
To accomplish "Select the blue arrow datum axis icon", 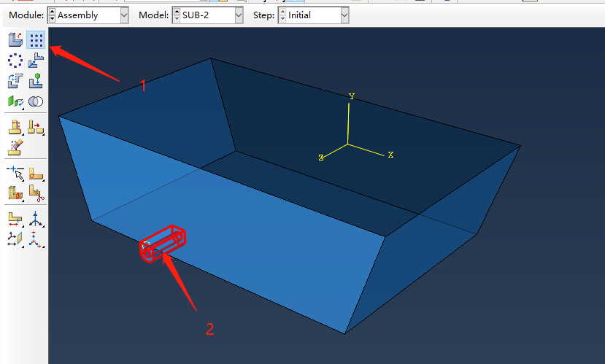I will click(36, 218).
